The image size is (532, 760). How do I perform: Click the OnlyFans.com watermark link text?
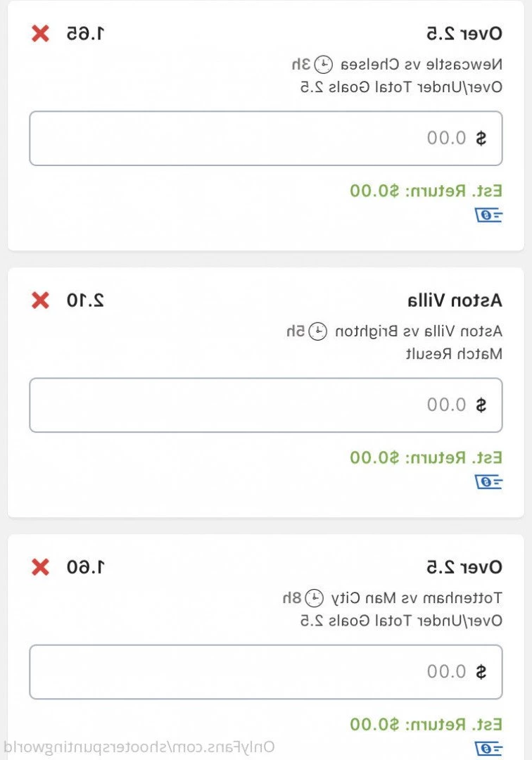pyautogui.click(x=139, y=747)
